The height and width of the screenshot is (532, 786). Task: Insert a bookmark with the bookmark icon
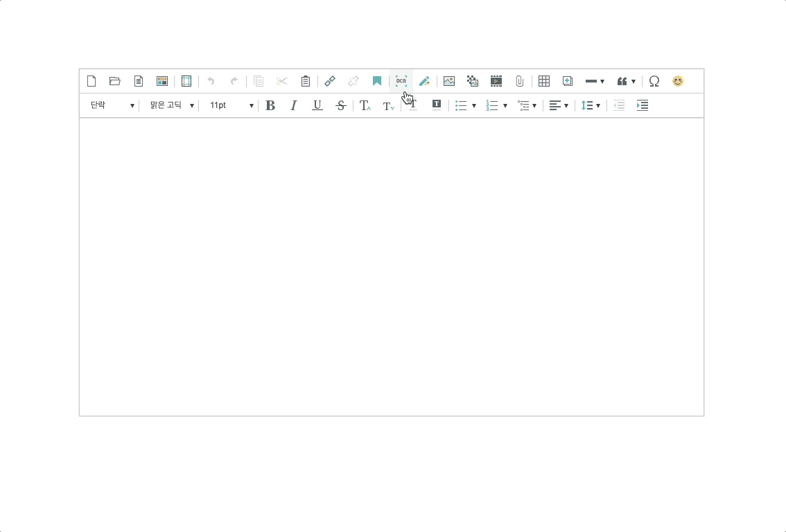[x=377, y=81]
